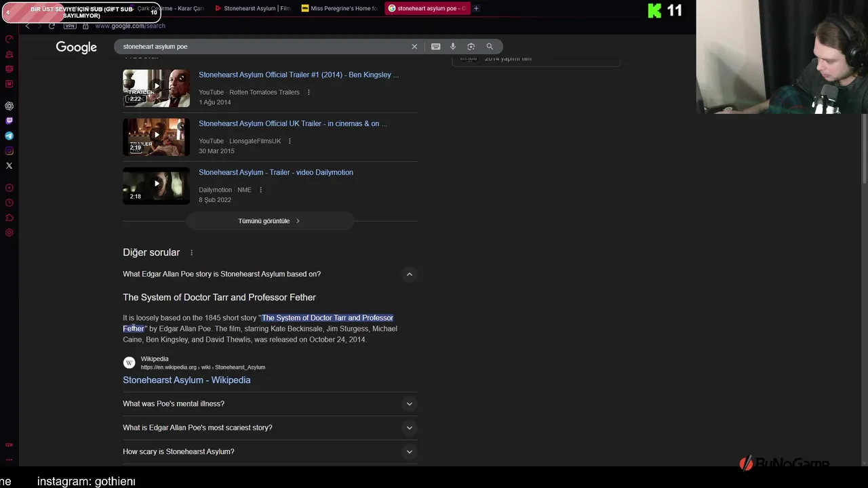Submit search with magnifier icon
Screen dimensions: 868x488
click(490, 47)
